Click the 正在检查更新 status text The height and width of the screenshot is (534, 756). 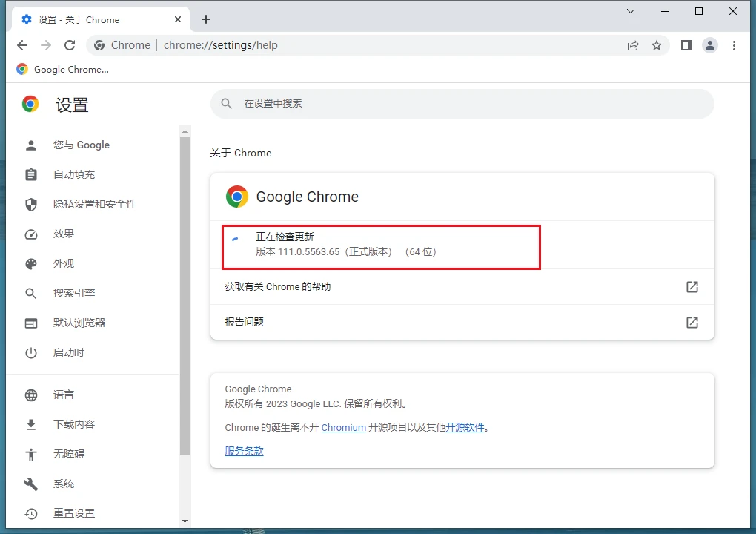click(285, 237)
